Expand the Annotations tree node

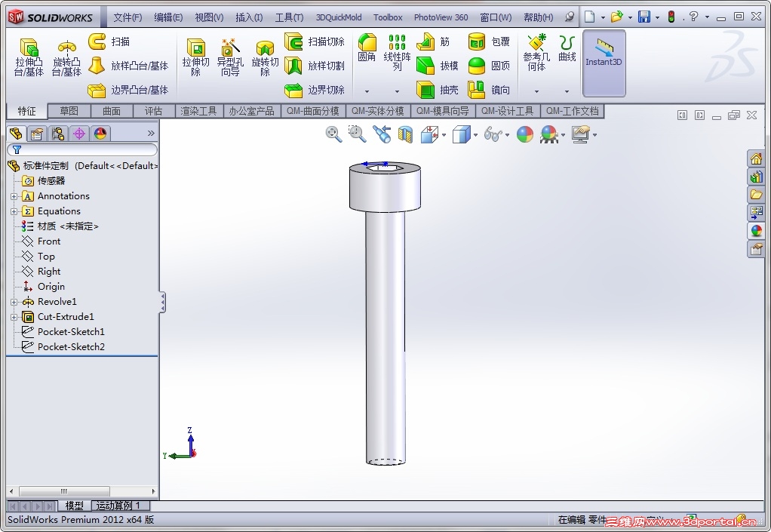(x=14, y=196)
